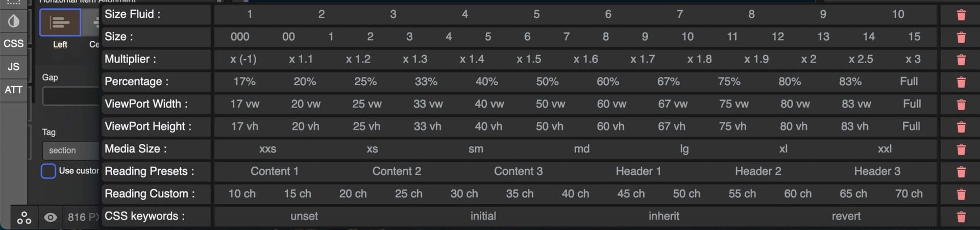Trash the Reading Presets row
This screenshot has width=980, height=230.
(961, 172)
